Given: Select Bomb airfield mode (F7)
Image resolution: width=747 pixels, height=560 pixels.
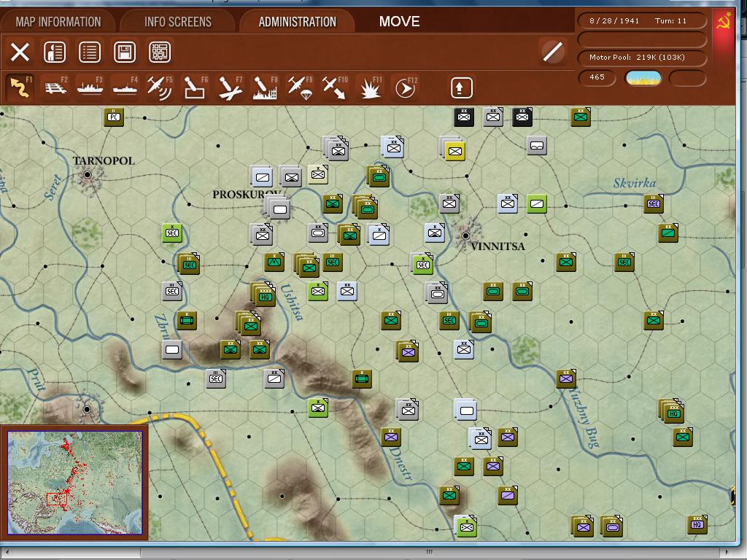Looking at the screenshot, I should 230,87.
